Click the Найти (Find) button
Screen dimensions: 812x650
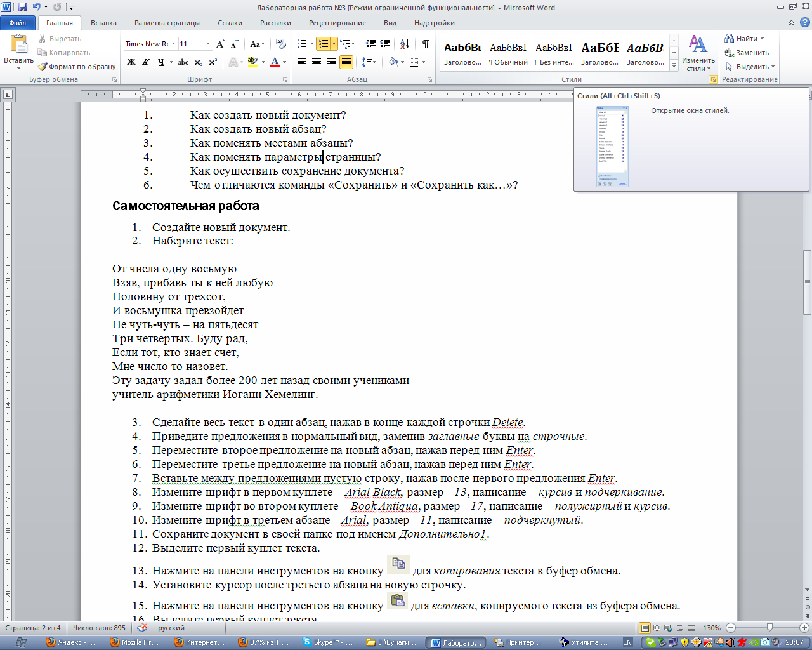point(745,39)
